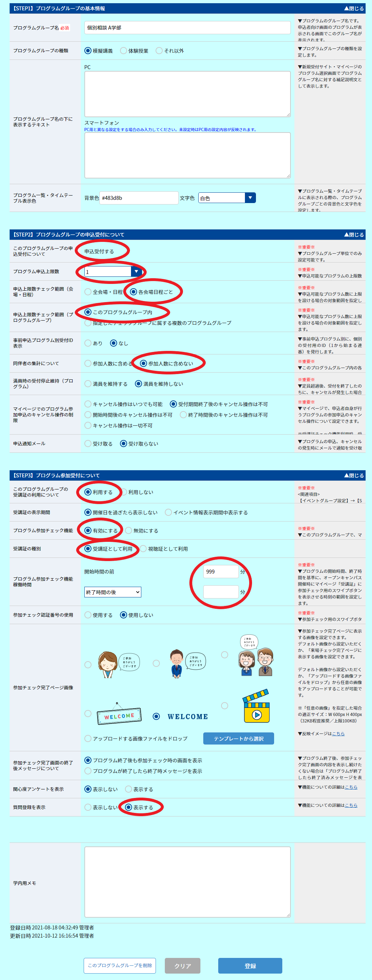Select 参加人数に含めない radio
This screenshot has width=372, height=980.
pyautogui.click(x=143, y=363)
